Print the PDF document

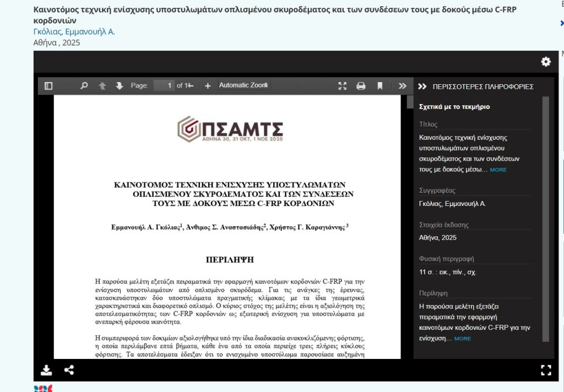point(361,85)
